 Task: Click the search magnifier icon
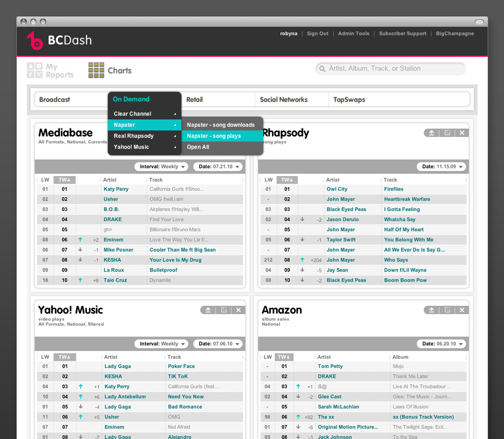[322, 69]
